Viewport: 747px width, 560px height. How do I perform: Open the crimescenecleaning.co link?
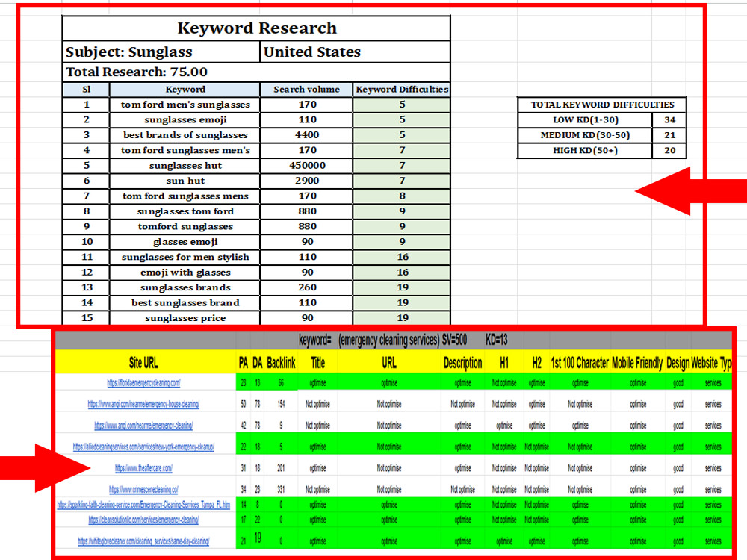click(x=143, y=490)
